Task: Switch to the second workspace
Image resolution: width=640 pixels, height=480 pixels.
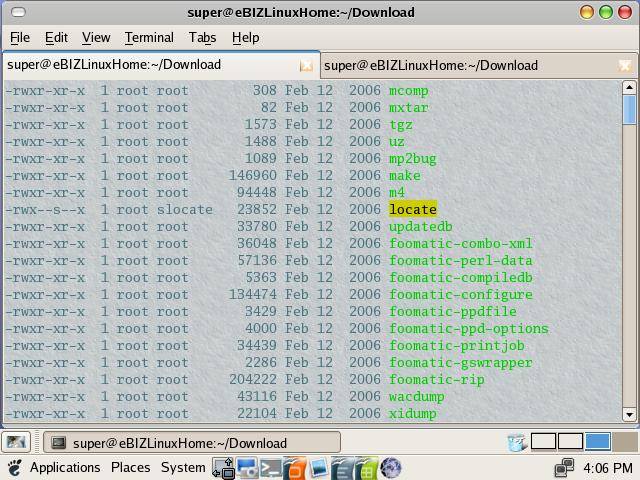Action: (570, 442)
